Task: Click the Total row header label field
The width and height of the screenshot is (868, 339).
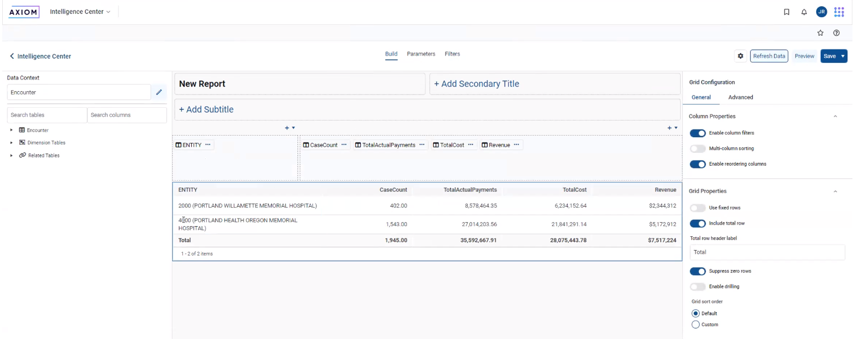Action: (x=767, y=252)
